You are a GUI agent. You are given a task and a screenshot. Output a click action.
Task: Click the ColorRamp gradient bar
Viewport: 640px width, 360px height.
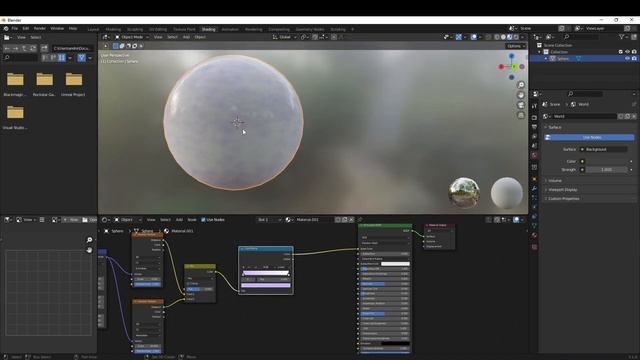pyautogui.click(x=266, y=273)
